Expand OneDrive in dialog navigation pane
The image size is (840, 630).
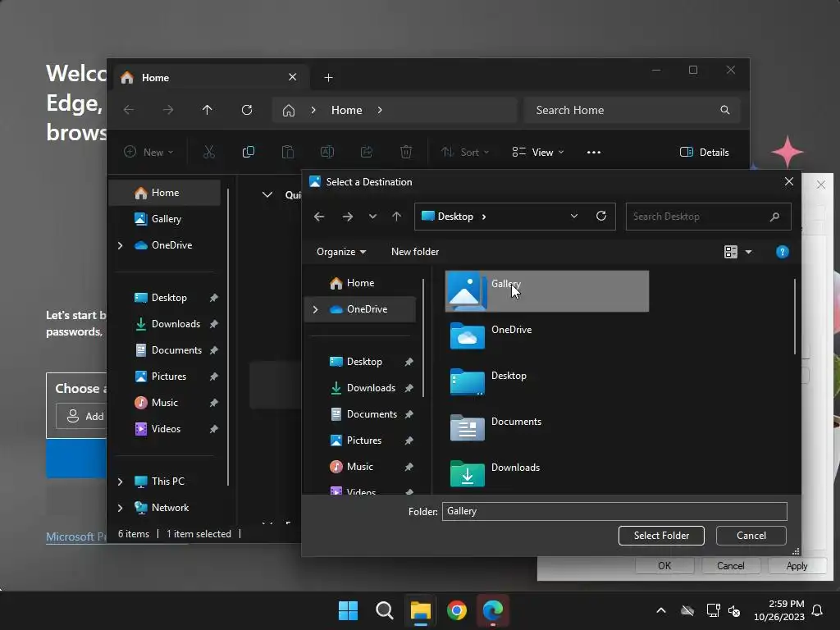[x=316, y=309]
